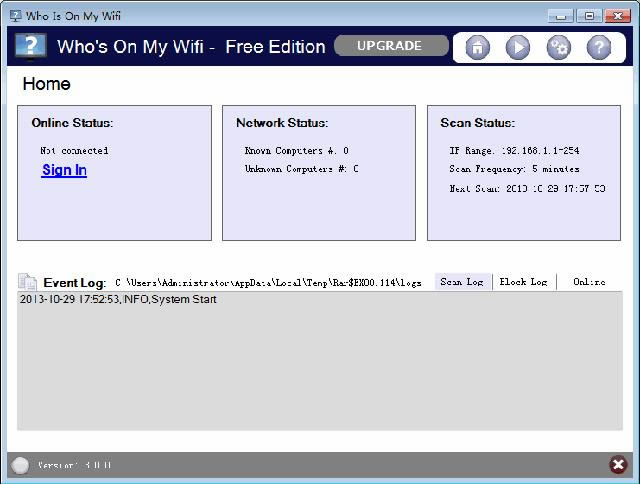Switch to the Block Log tab

pyautogui.click(x=524, y=282)
